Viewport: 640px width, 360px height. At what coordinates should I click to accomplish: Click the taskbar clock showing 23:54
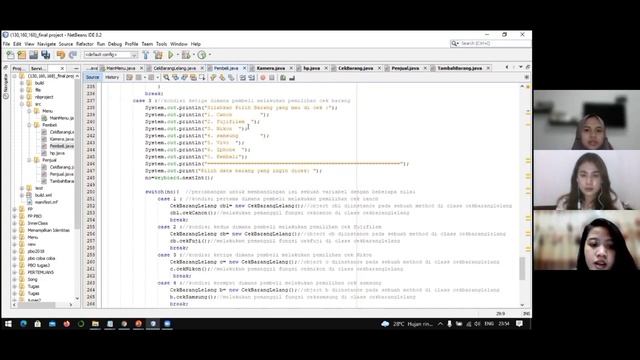click(504, 324)
